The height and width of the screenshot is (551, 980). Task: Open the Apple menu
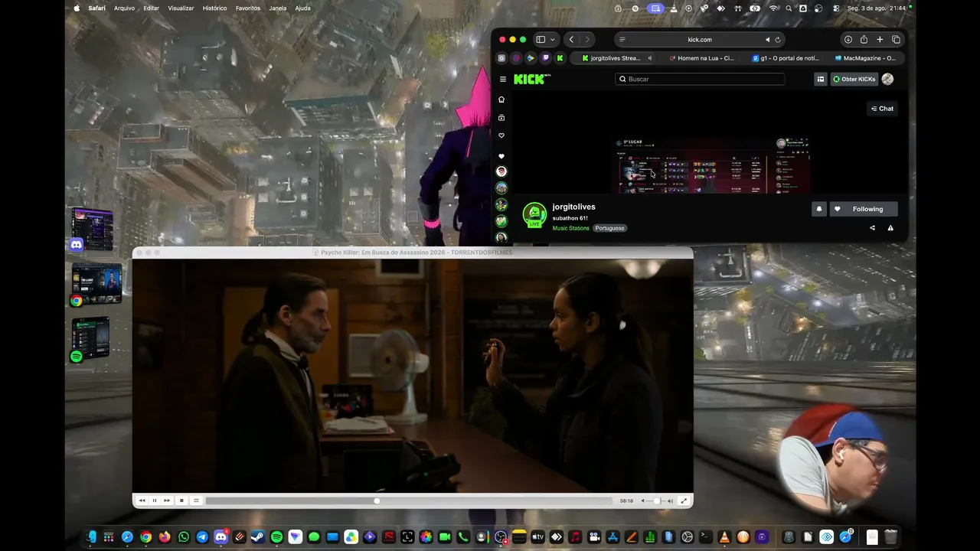(x=77, y=8)
